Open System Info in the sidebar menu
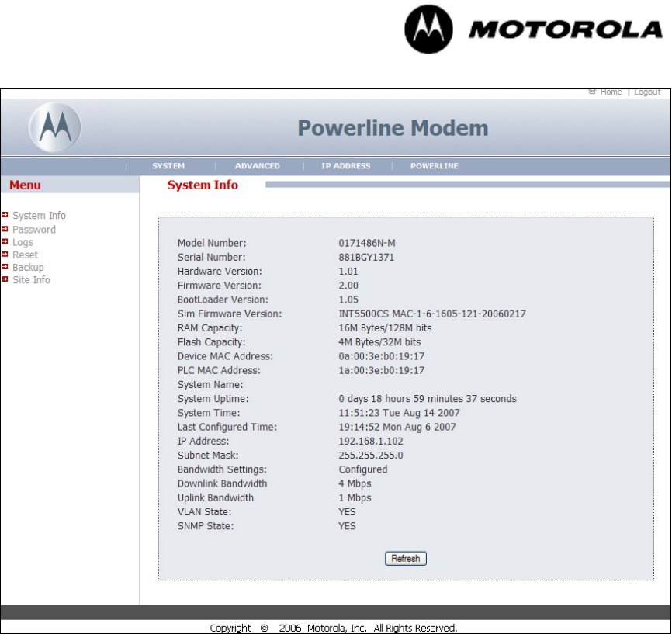672x634 pixels. point(39,215)
